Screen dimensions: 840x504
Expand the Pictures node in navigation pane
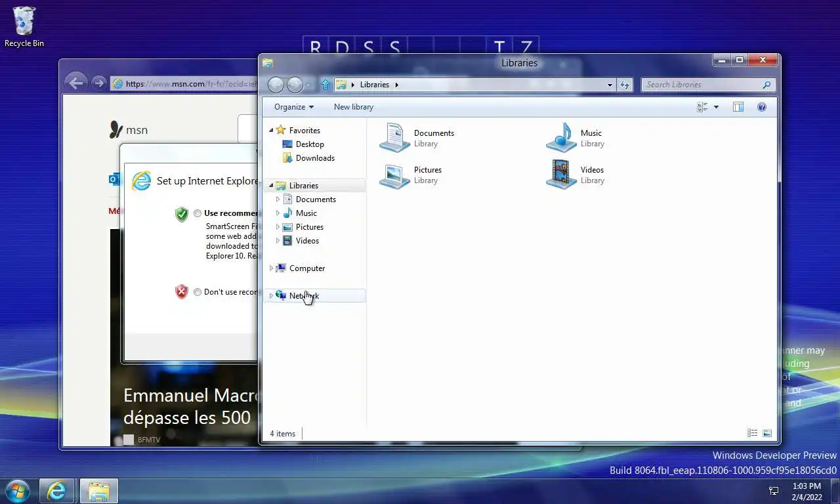pos(278,227)
